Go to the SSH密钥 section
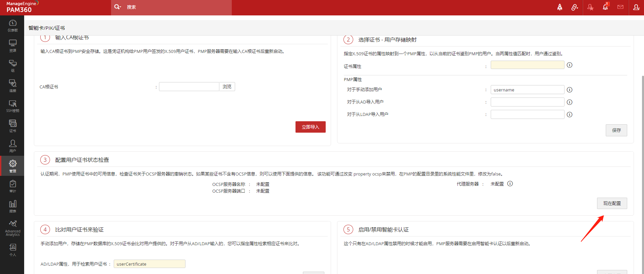Screen dimensions: 644x274 12,106
